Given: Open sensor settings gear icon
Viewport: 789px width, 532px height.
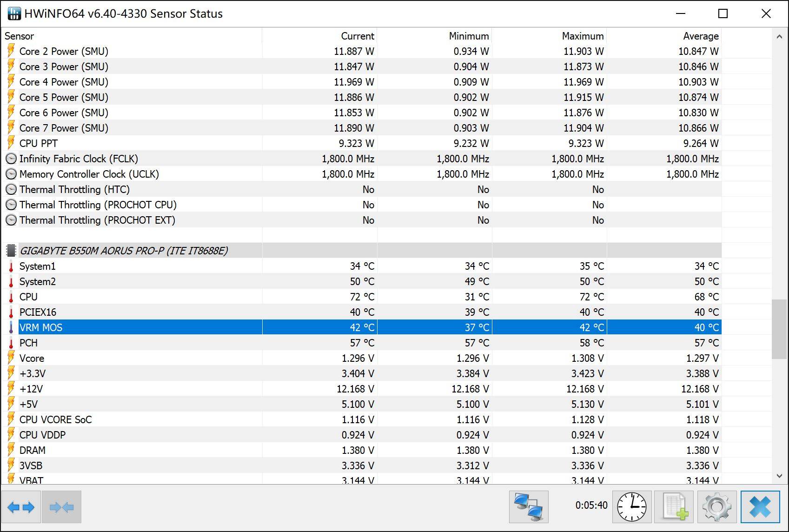Looking at the screenshot, I should point(716,507).
